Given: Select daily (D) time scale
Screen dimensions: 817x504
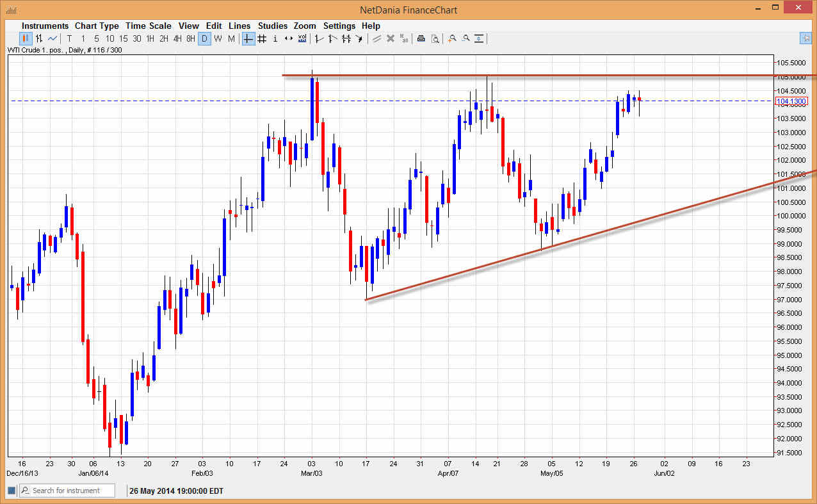Looking at the screenshot, I should coord(204,38).
